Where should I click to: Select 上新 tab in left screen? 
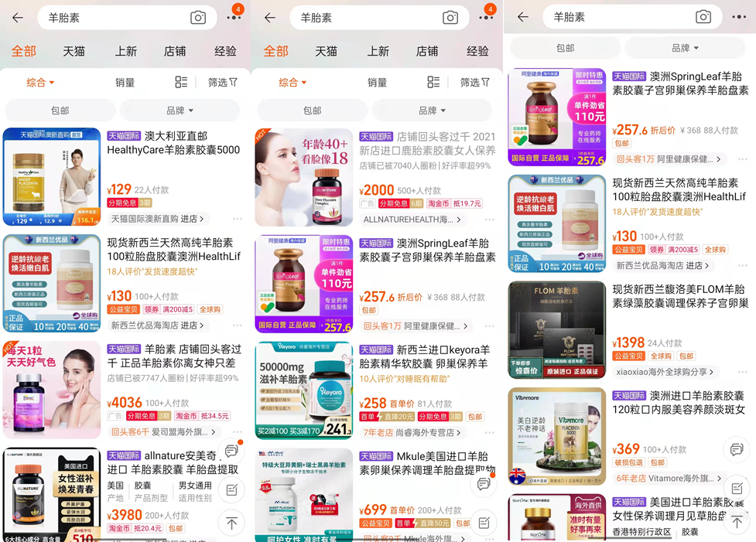pos(125,51)
